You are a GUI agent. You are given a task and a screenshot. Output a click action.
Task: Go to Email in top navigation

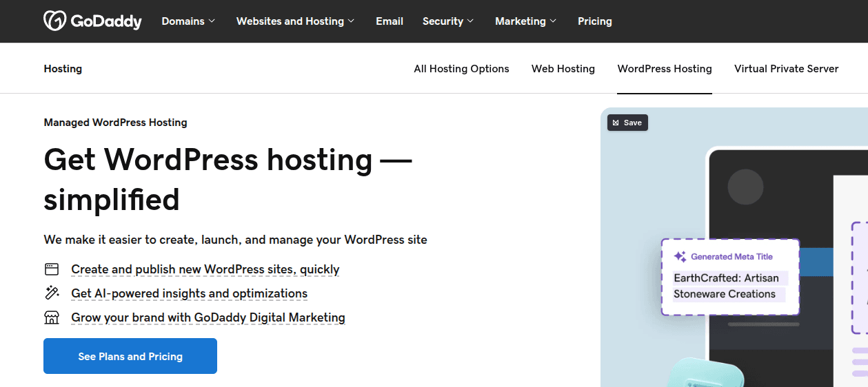click(390, 21)
